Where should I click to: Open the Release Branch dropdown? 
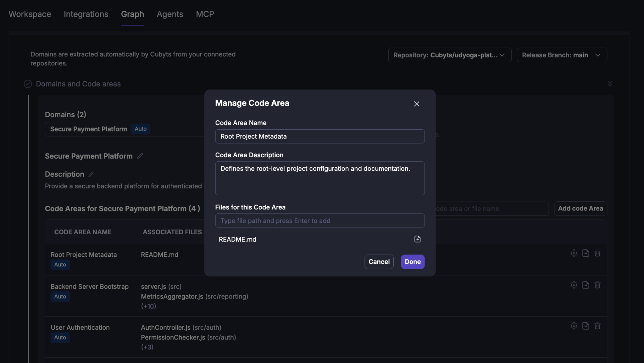click(x=562, y=55)
